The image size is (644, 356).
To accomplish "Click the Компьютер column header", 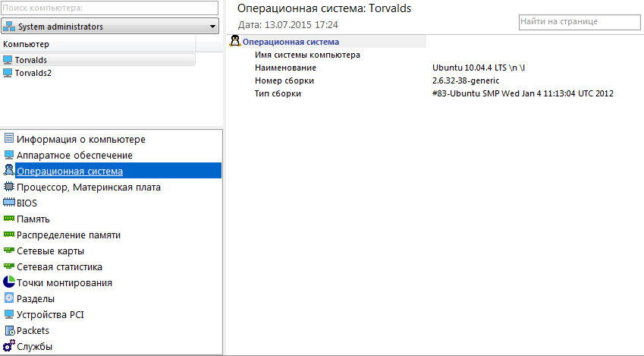I will [98, 44].
